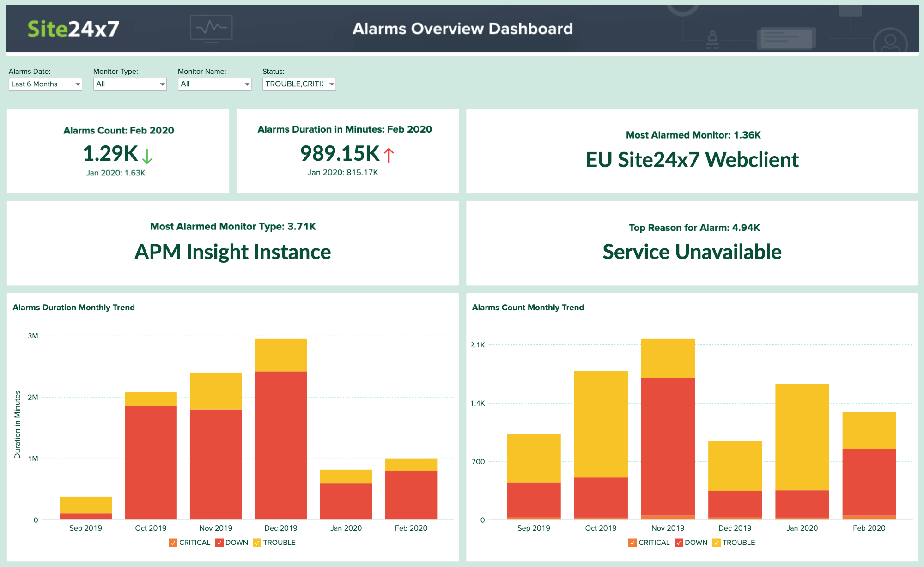This screenshot has width=924, height=567.
Task: Click Jan 2020 red bar in Duration Trend
Action: 346,501
